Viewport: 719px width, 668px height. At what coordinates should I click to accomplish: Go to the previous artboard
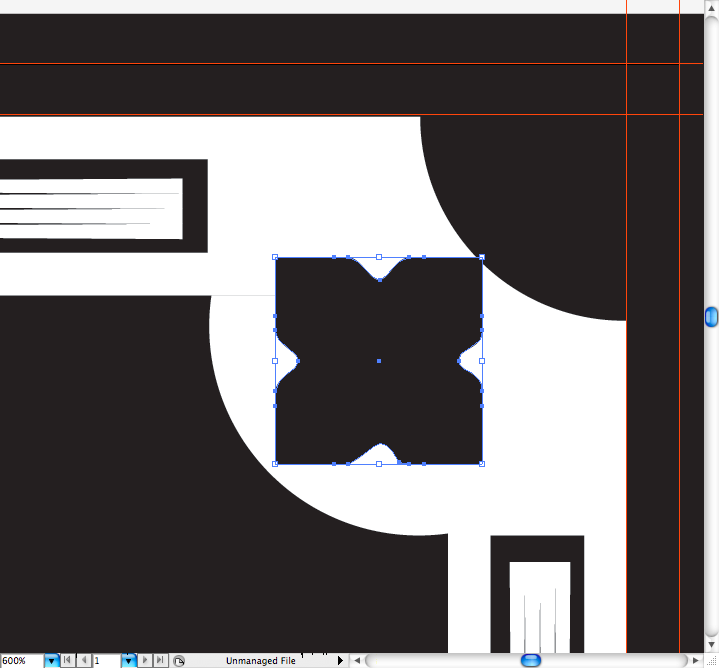[x=84, y=660]
